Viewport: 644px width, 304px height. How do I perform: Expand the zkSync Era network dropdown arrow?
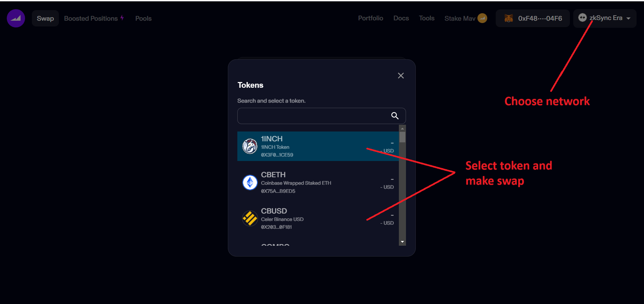click(628, 18)
